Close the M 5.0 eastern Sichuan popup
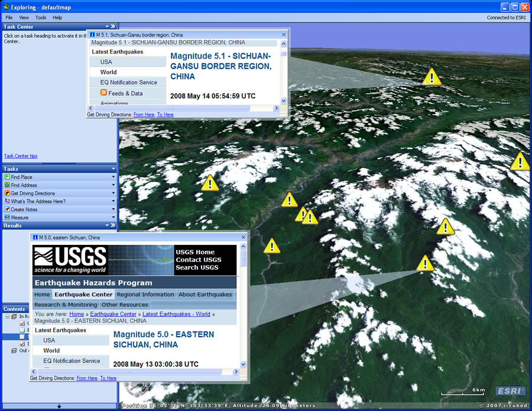Screen dimensions: 532x411 click(x=244, y=237)
